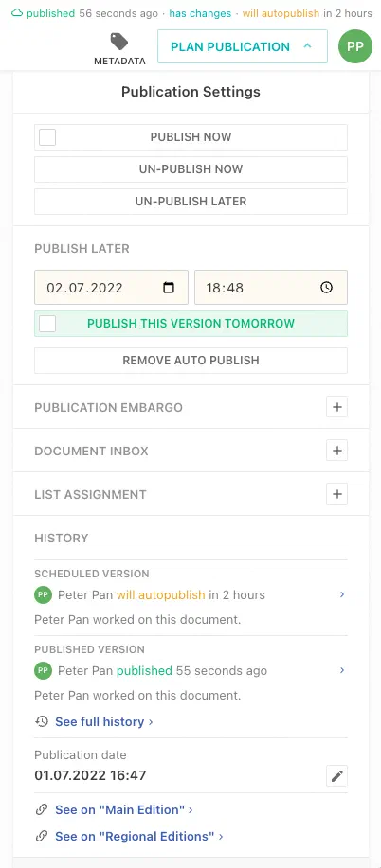Click the SCHEDULED VERSION label
381x868 pixels.
(x=92, y=574)
